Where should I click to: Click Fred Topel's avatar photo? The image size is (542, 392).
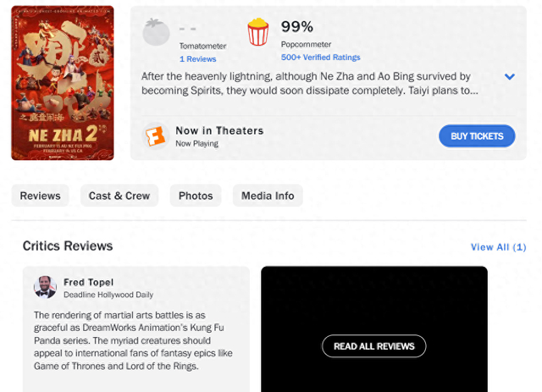[x=45, y=287]
